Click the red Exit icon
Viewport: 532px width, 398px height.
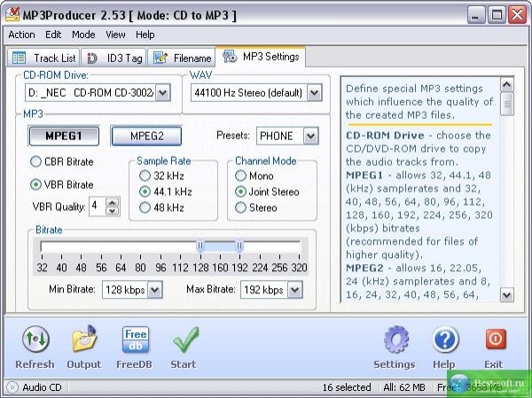pyautogui.click(x=493, y=340)
